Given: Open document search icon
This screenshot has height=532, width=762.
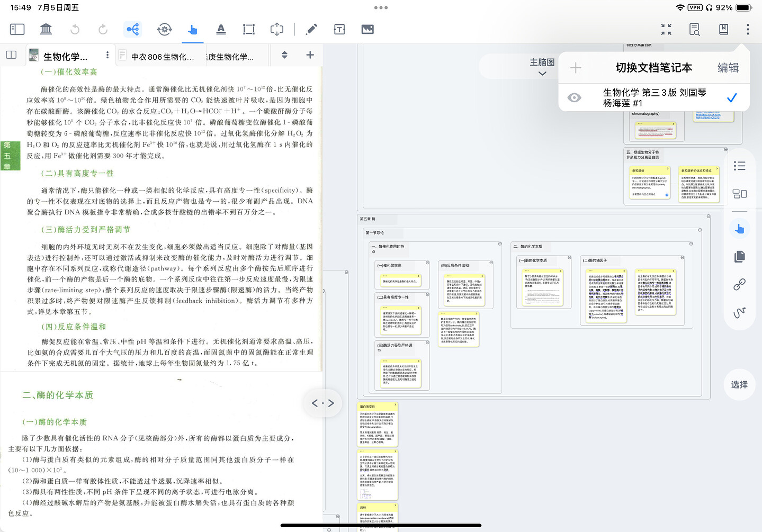Looking at the screenshot, I should 695,29.
